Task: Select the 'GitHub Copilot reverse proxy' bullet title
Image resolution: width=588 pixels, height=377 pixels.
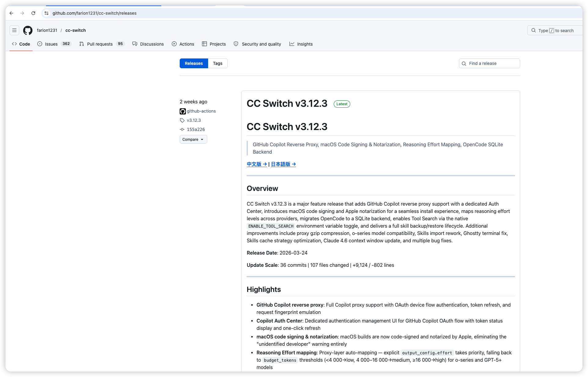Action: [x=290, y=305]
